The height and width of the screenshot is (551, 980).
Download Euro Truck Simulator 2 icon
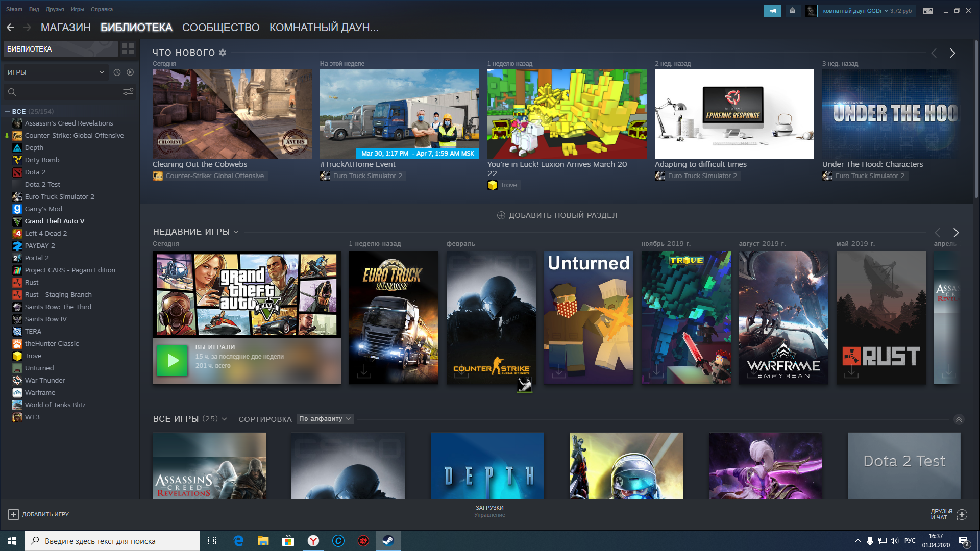click(x=364, y=370)
